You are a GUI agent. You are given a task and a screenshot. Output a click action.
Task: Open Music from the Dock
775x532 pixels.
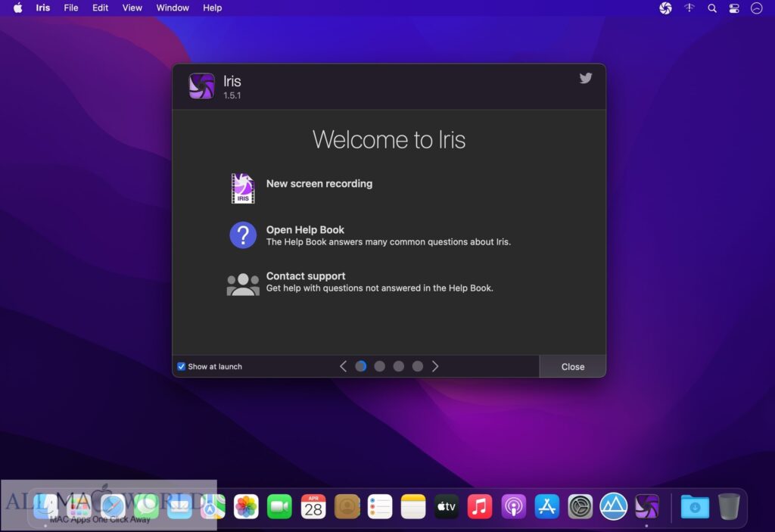479,507
